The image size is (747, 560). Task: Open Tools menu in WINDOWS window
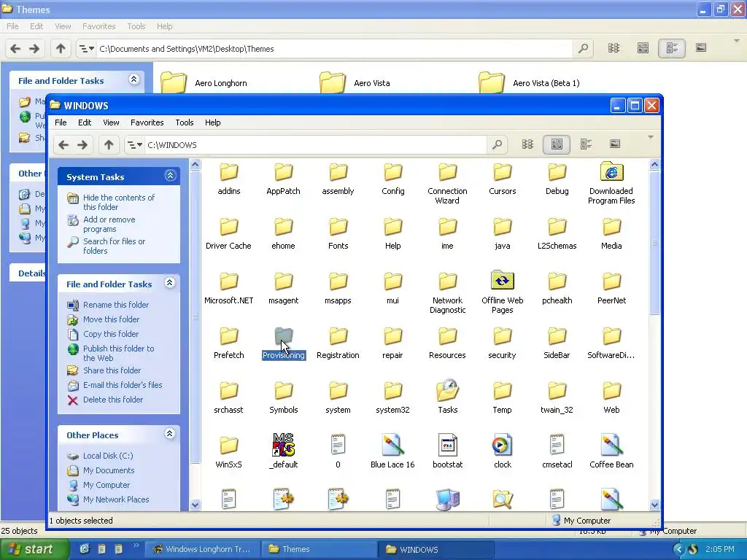[185, 122]
